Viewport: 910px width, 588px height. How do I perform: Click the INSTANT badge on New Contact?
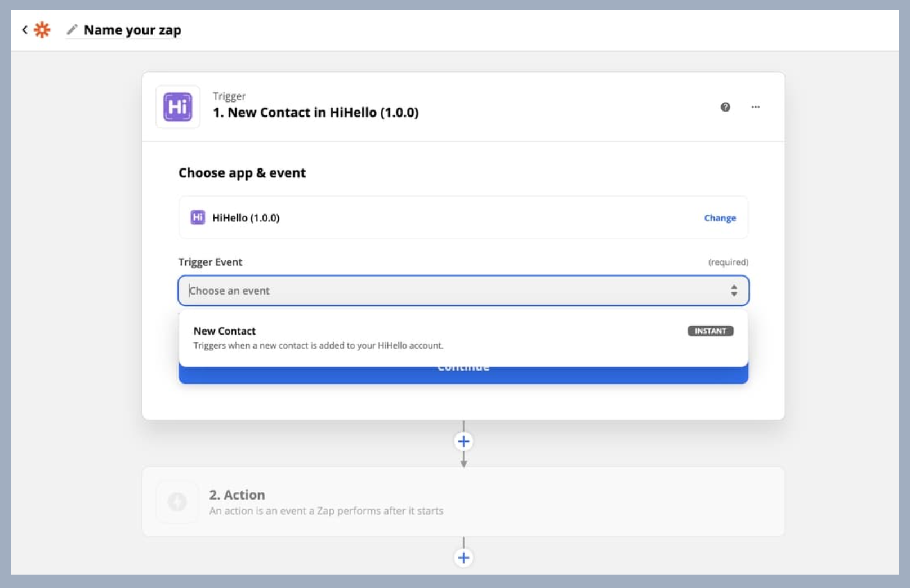(x=710, y=331)
